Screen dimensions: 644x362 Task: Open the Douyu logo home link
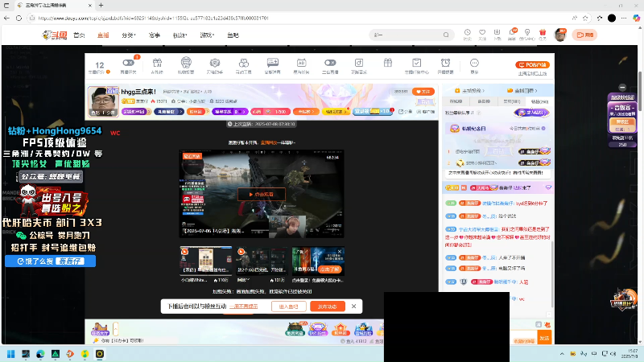[x=55, y=35]
